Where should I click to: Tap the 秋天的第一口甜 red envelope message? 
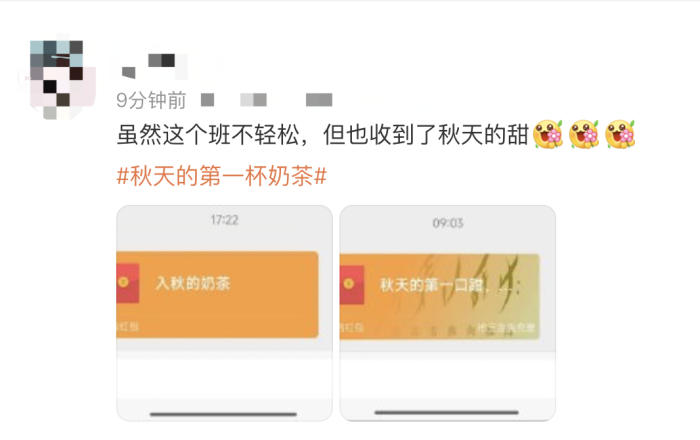click(x=440, y=297)
